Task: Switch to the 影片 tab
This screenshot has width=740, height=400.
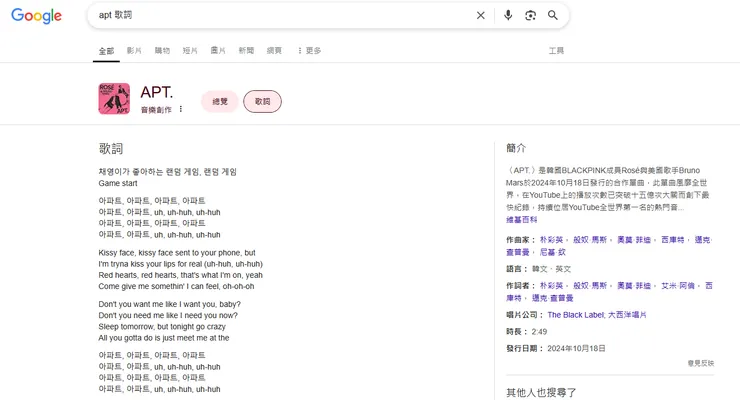Action: click(134, 50)
